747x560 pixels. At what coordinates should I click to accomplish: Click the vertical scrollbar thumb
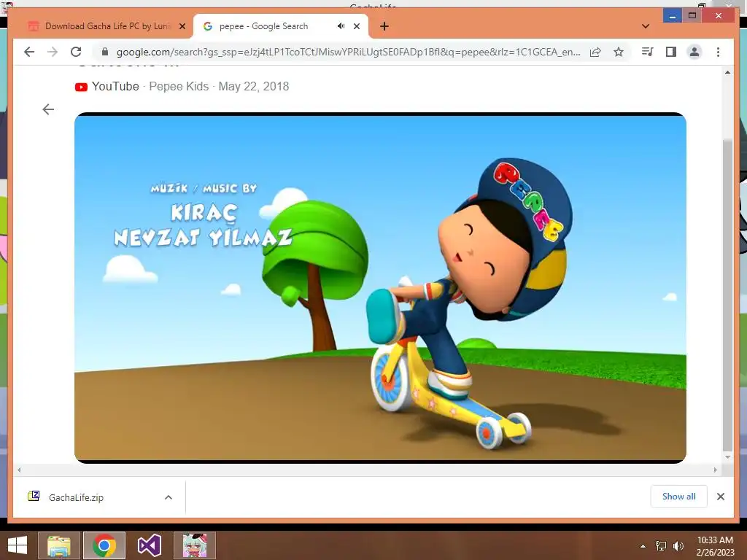pos(727,295)
